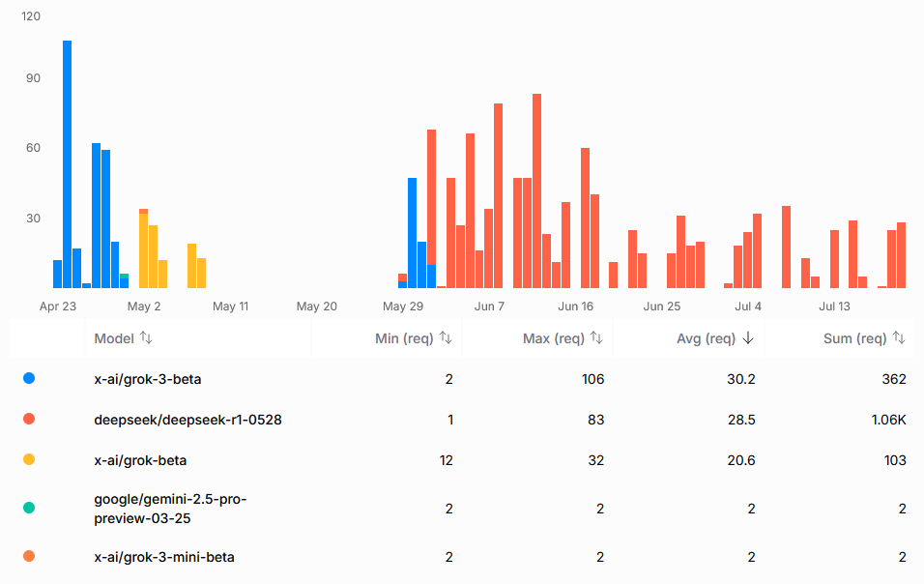Click the Jul 4 axis label

click(x=748, y=307)
